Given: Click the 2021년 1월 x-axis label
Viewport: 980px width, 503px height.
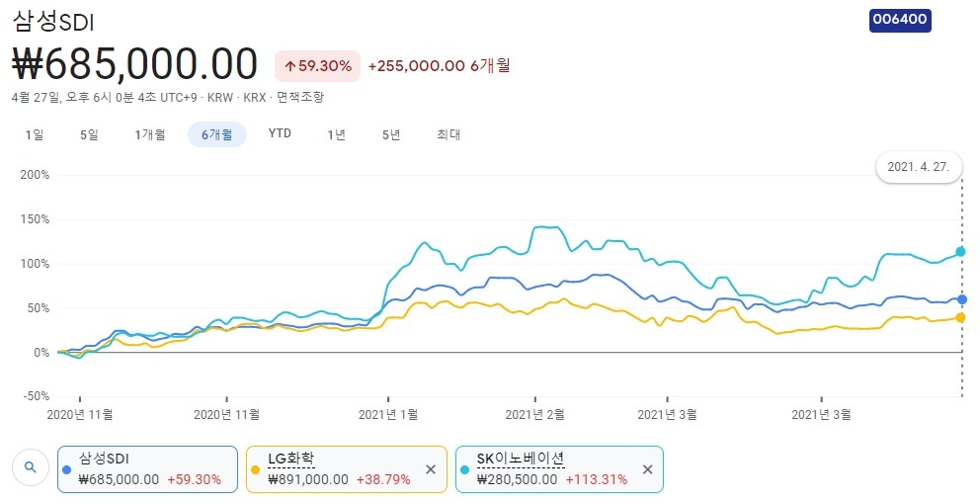Looking at the screenshot, I should pos(388,414).
